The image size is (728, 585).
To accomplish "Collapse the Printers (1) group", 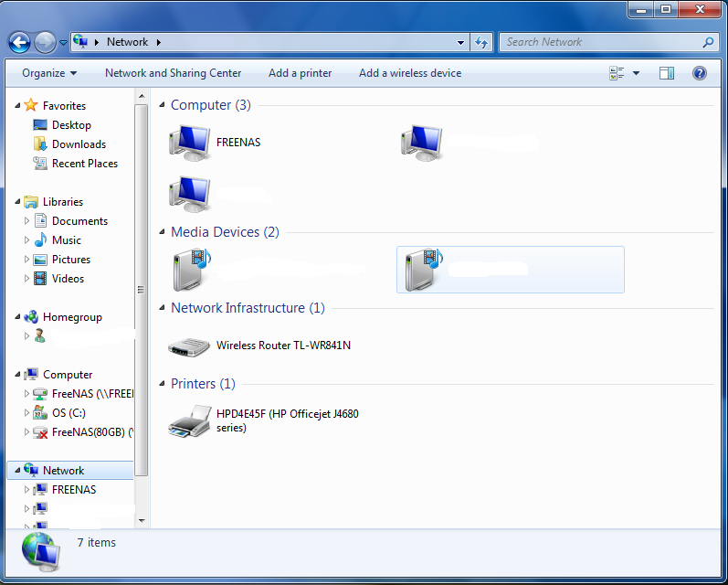I will pyautogui.click(x=162, y=384).
